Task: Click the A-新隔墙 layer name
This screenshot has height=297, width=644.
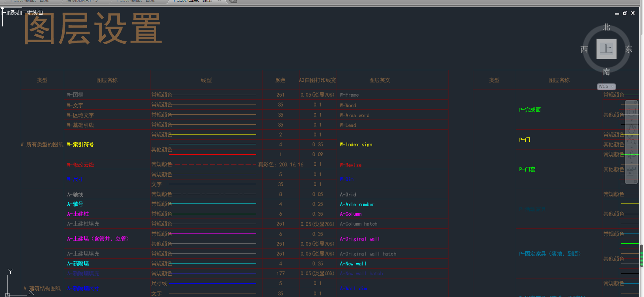Action: pos(78,263)
